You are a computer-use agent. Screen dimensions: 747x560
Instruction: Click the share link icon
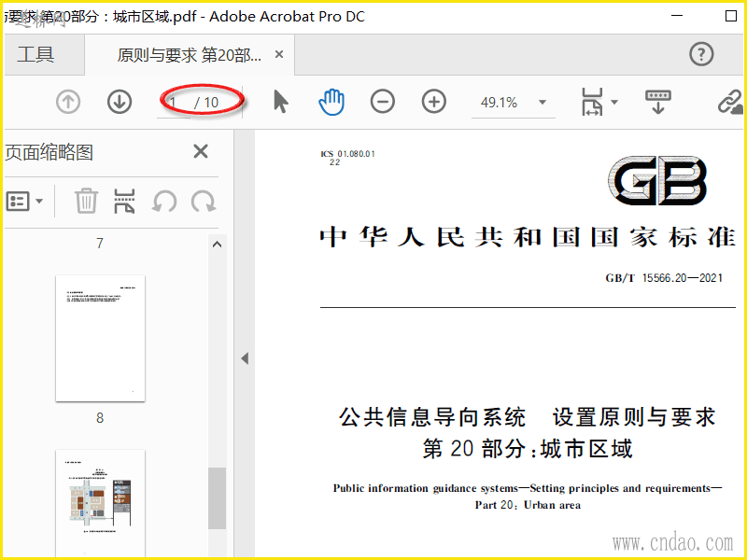[731, 102]
